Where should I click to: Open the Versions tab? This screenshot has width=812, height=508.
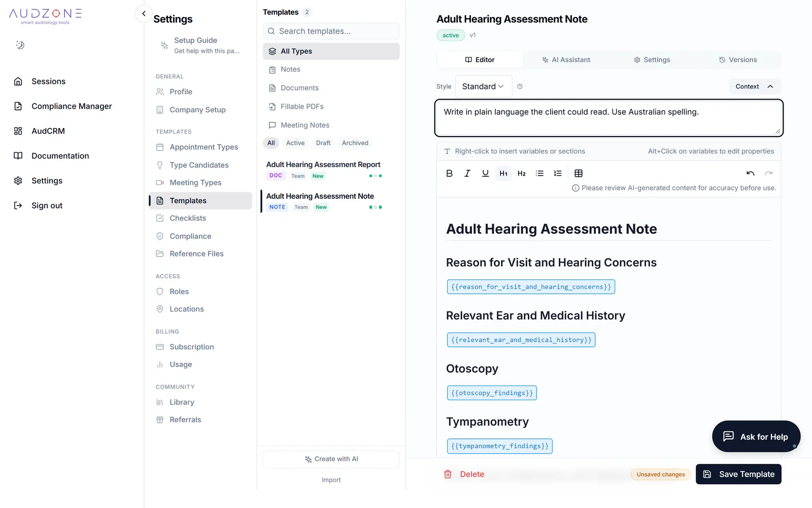point(737,59)
